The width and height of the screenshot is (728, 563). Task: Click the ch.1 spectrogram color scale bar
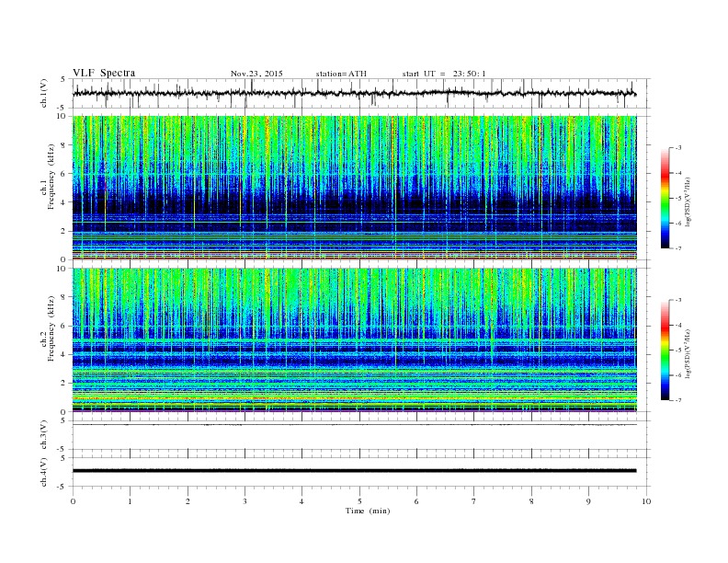point(665,198)
